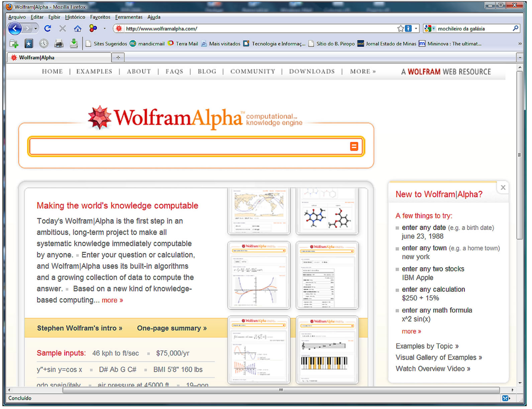
Task: Open the list all tabs dropdown
Action: [520, 58]
